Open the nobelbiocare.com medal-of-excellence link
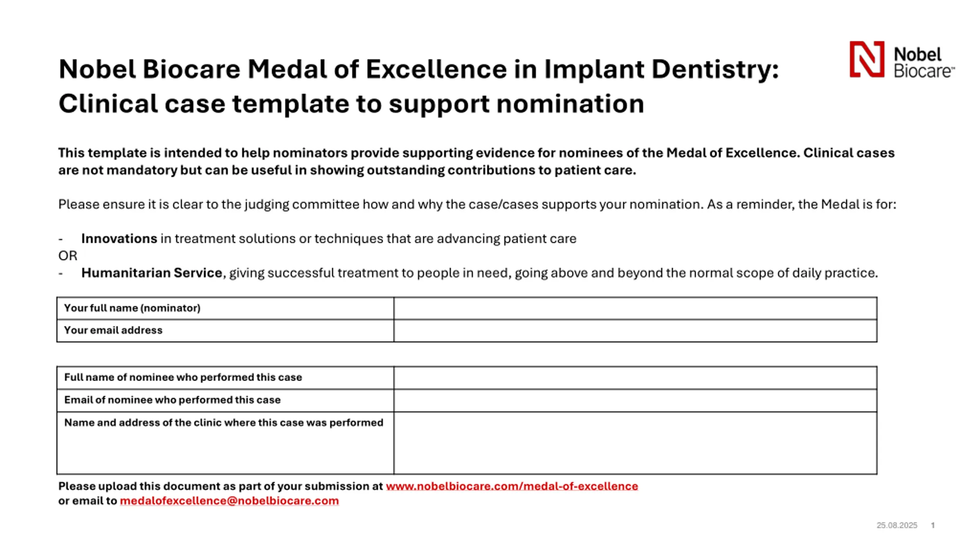Image resolution: width=980 pixels, height=551 pixels. click(512, 486)
